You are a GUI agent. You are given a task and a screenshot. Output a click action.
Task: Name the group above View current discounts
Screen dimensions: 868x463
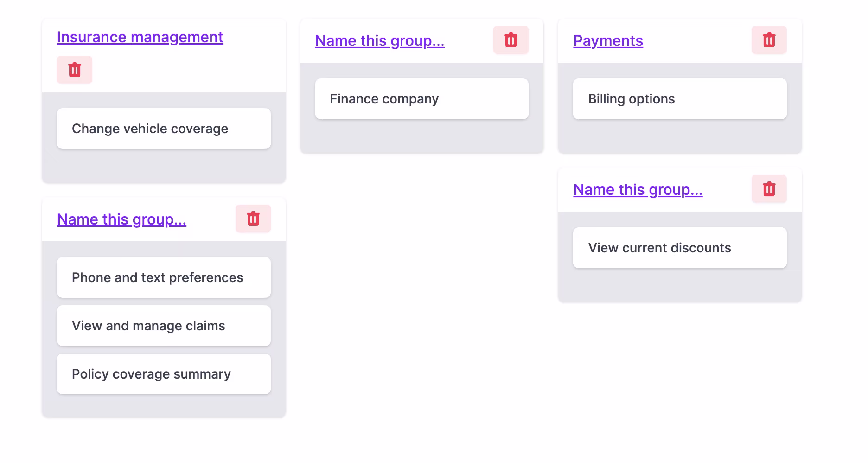[x=638, y=190]
